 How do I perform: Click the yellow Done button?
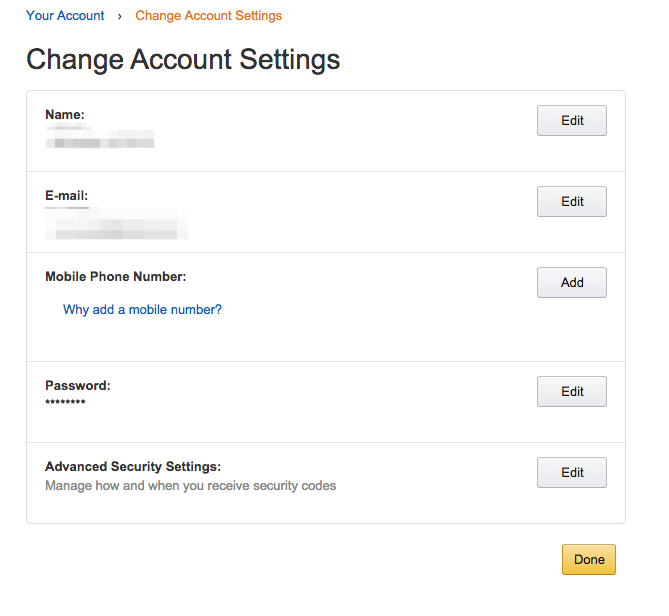tap(589, 560)
